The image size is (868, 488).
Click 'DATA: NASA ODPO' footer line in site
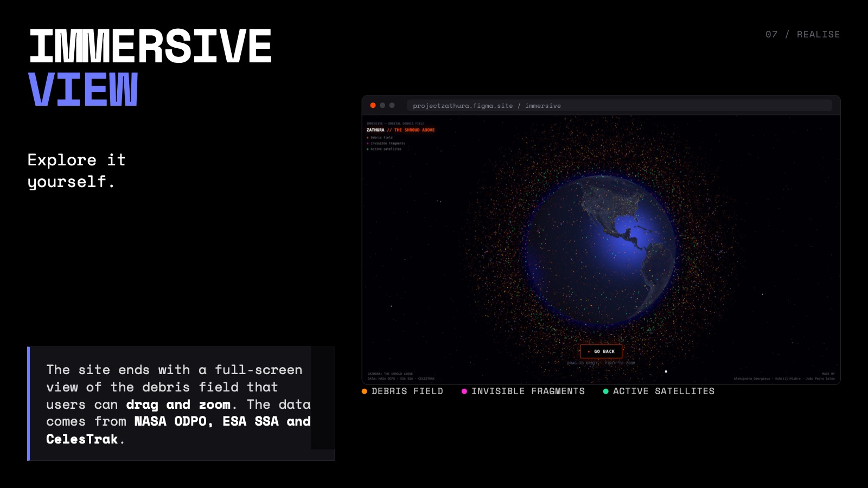click(401, 378)
